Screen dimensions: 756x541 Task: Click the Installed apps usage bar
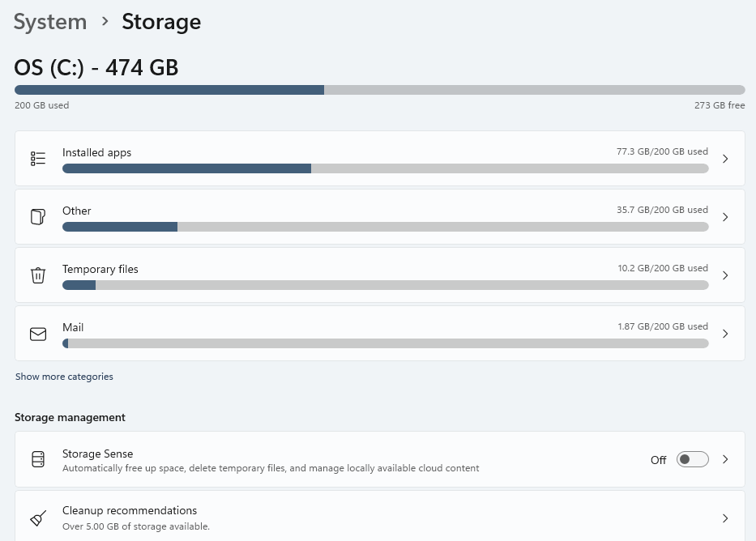click(385, 168)
